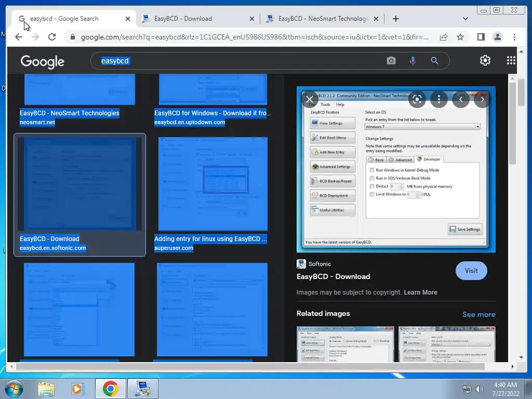Open superuser.com source link
The width and height of the screenshot is (532, 399).
click(x=174, y=248)
